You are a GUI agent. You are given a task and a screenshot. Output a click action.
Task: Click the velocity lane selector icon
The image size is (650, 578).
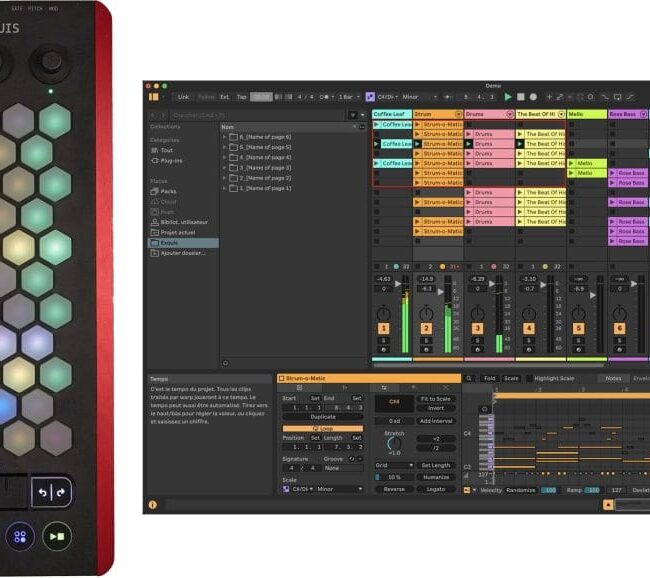click(467, 490)
